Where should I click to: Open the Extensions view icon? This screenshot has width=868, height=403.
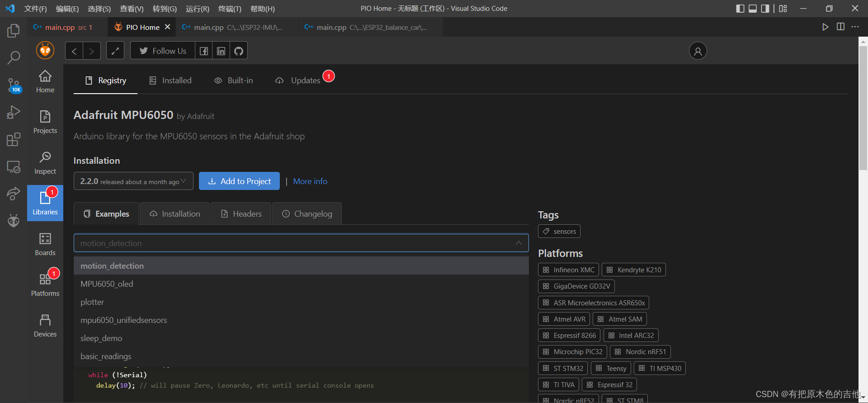(14, 139)
